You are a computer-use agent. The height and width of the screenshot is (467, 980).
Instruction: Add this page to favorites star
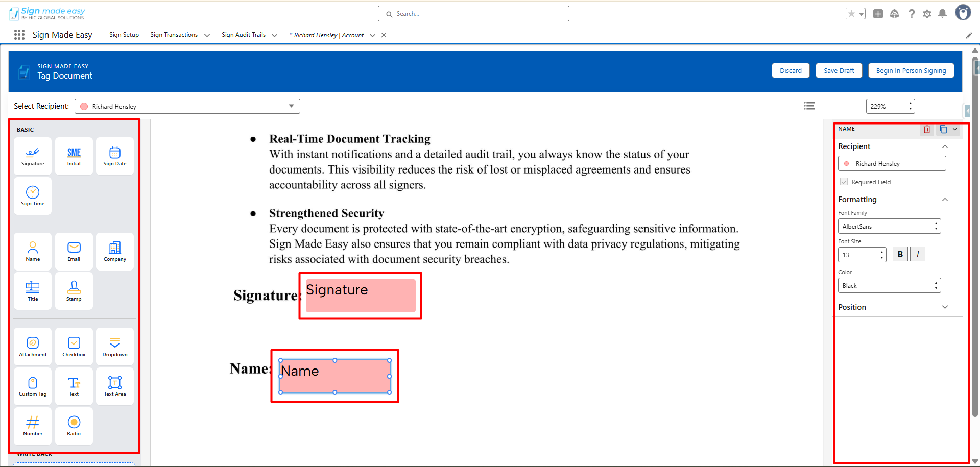[851, 14]
